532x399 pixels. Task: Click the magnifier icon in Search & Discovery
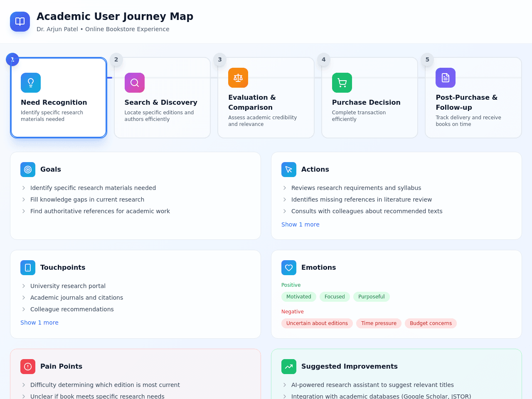(x=135, y=83)
